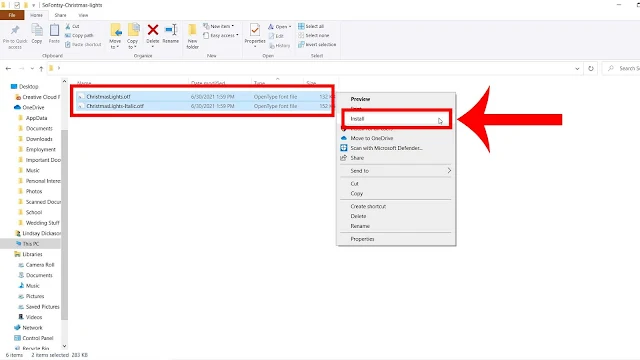Open Downloads folder in navigation pane

35,139
